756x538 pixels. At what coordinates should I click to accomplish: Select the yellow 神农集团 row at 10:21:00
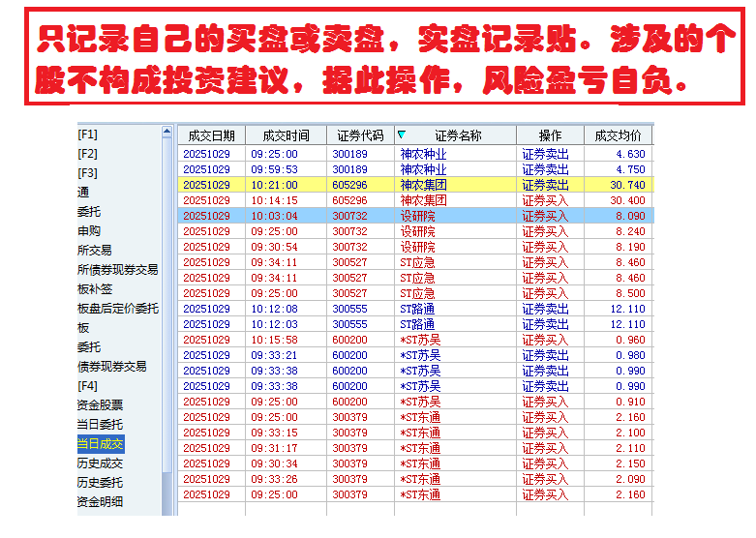pyautogui.click(x=415, y=185)
